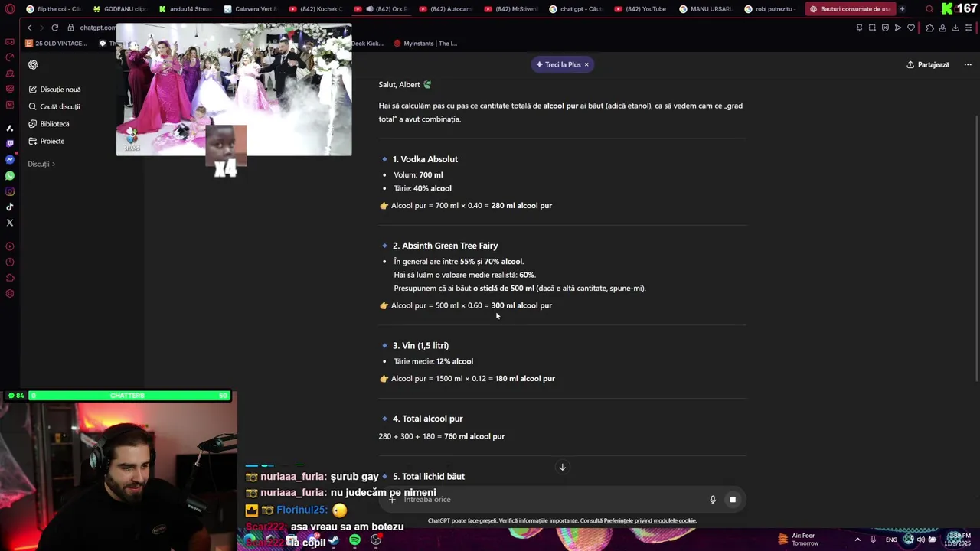The width and height of the screenshot is (980, 551).
Task: Search tabs with the magnifier icon
Action: coord(929,9)
